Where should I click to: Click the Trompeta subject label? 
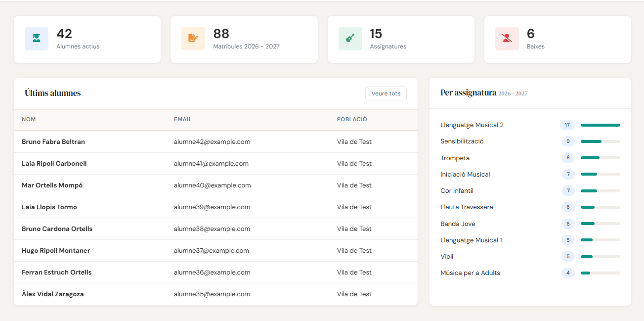[x=455, y=158]
